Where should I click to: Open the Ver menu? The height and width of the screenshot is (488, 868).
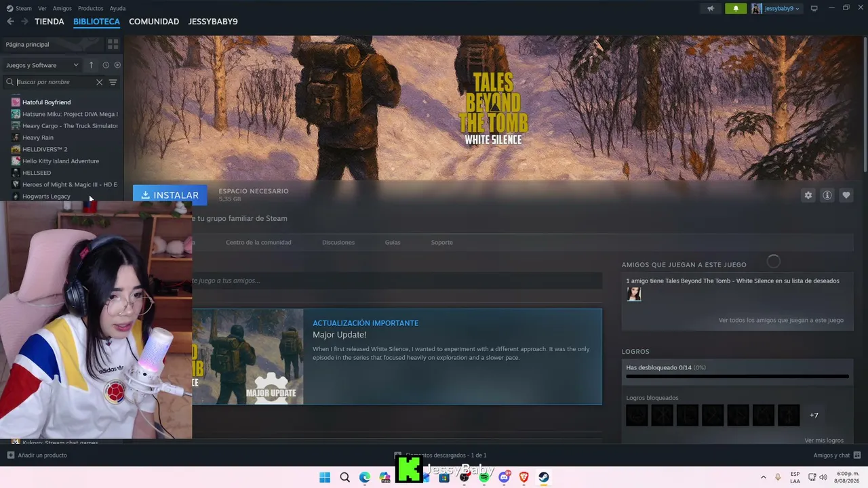(x=42, y=8)
